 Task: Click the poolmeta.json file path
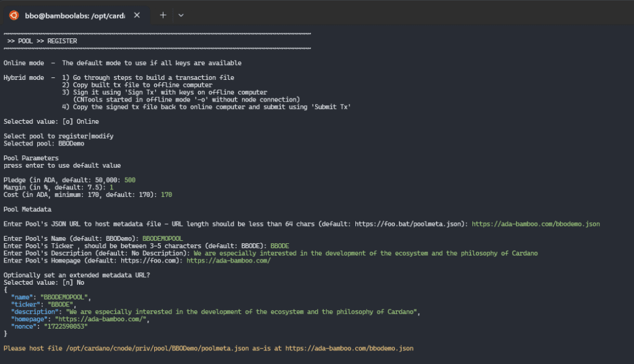coord(157,349)
